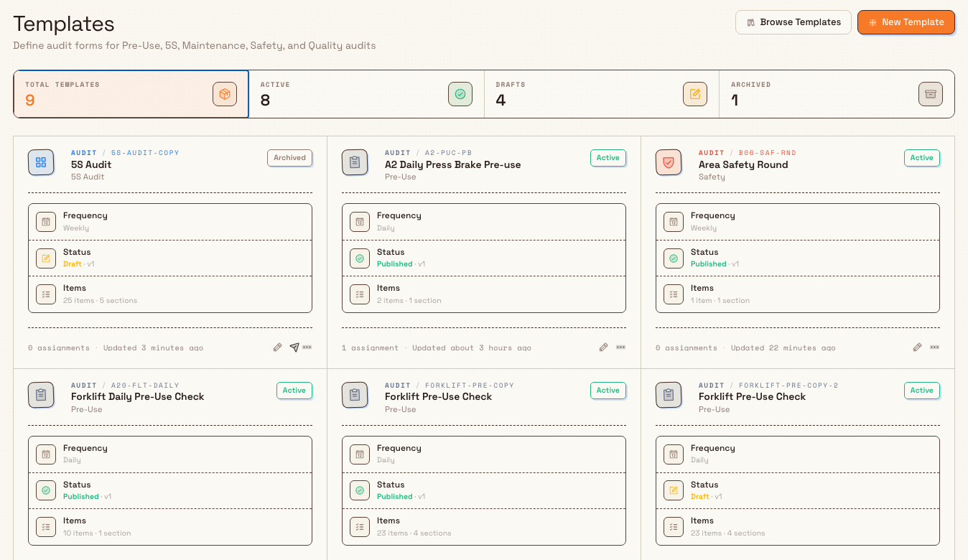Click checklist Items icon in 5S Audit card
The height and width of the screenshot is (560, 968).
click(x=46, y=294)
